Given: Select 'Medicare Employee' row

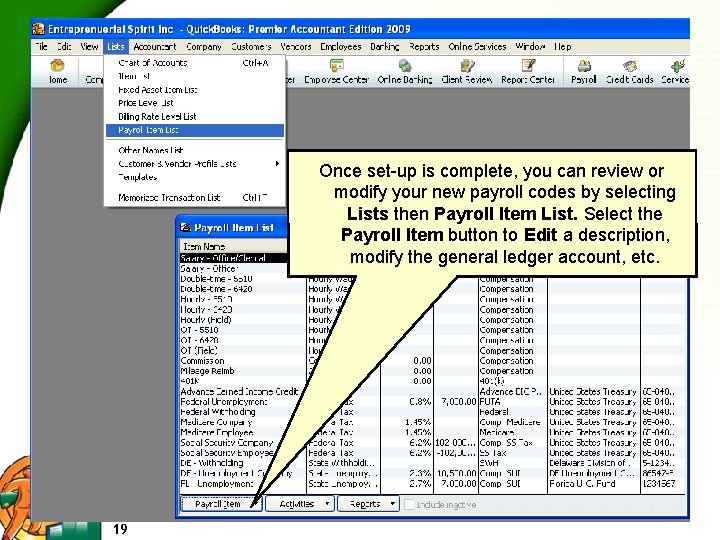Looking at the screenshot, I should tap(243, 432).
